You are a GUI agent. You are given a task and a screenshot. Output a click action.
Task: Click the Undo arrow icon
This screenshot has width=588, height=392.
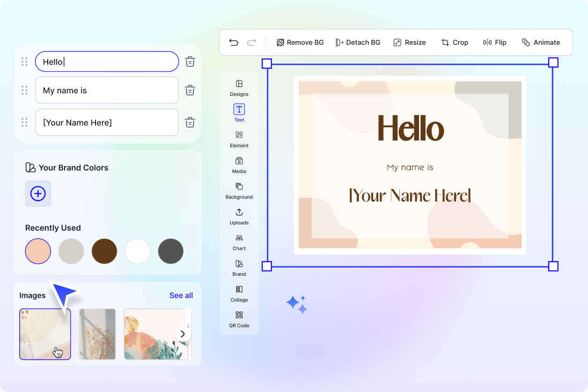[234, 43]
